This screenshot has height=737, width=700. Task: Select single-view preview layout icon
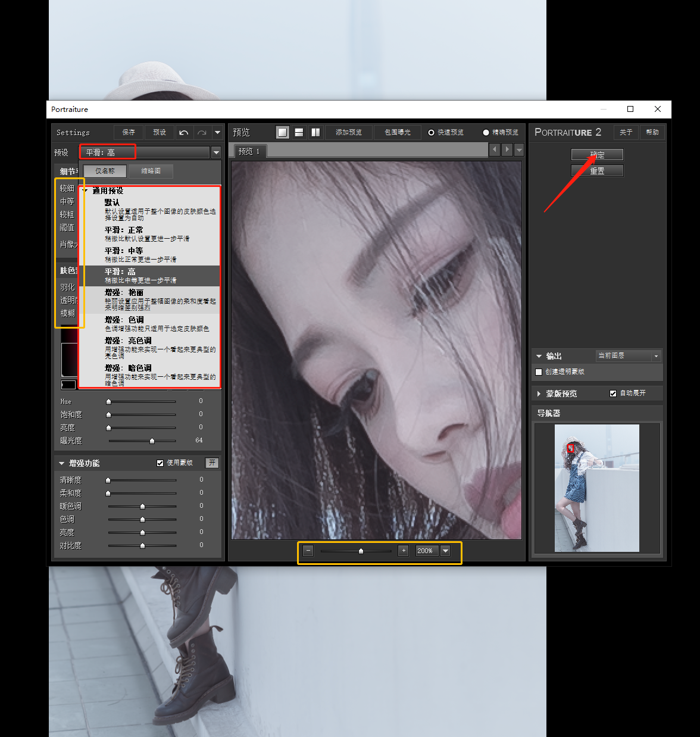pyautogui.click(x=283, y=132)
